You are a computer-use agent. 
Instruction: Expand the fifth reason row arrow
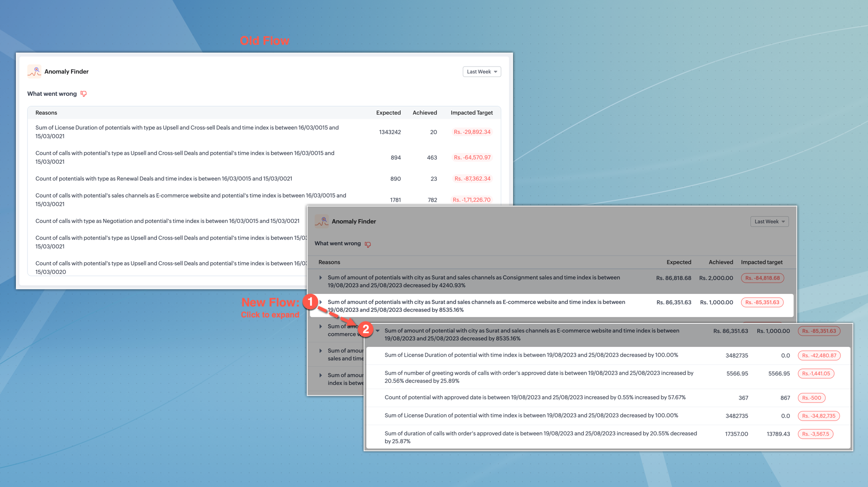[321, 375]
